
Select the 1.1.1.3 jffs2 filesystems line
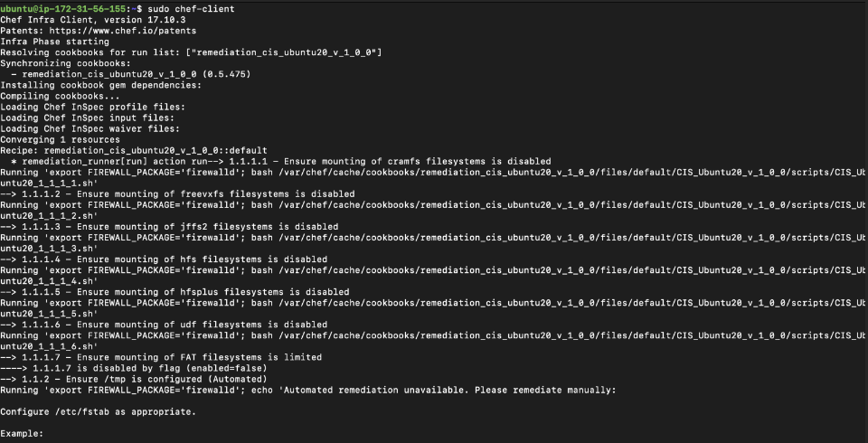pyautogui.click(x=169, y=226)
